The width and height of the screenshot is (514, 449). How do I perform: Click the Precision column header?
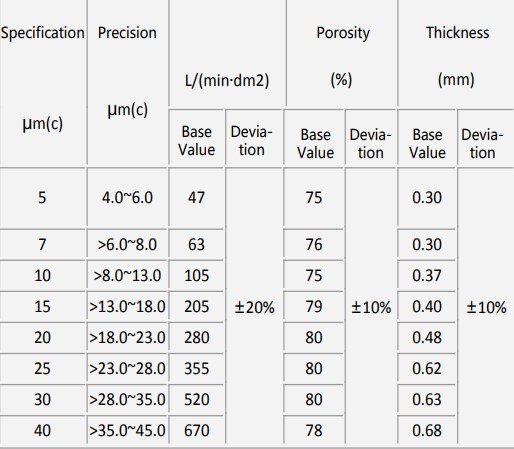click(x=127, y=82)
